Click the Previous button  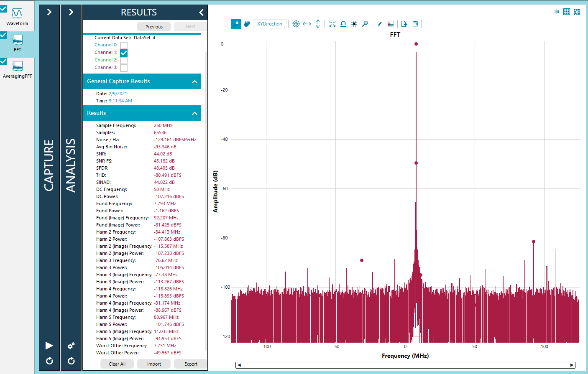[x=154, y=27]
